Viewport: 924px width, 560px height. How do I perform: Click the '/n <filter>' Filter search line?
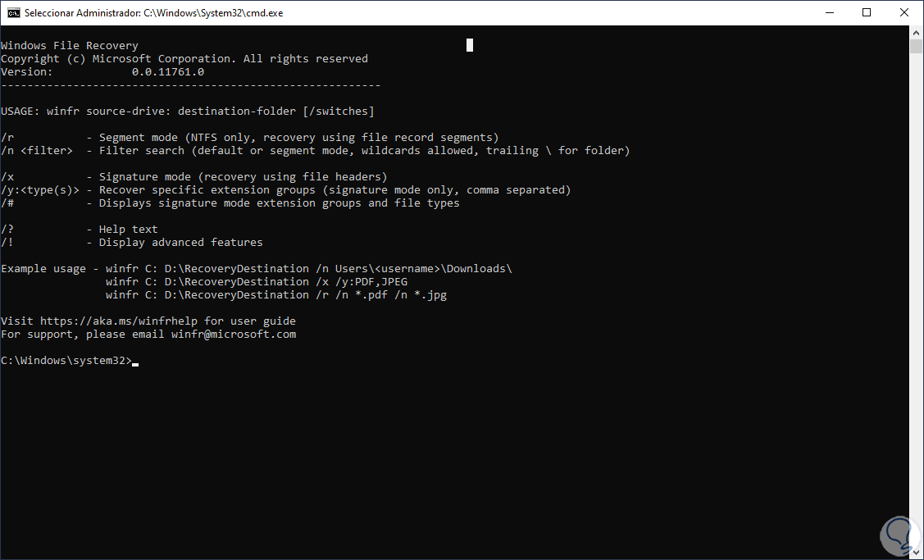tap(316, 150)
